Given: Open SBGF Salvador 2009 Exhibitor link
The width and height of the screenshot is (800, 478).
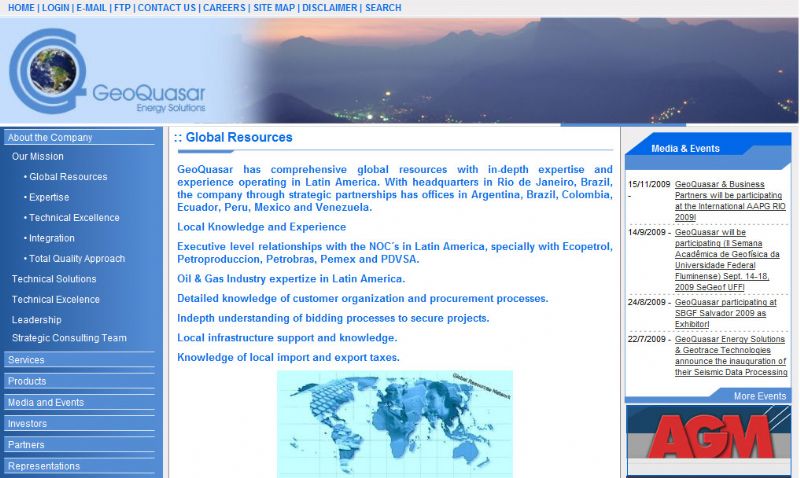Looking at the screenshot, I should click(726, 313).
